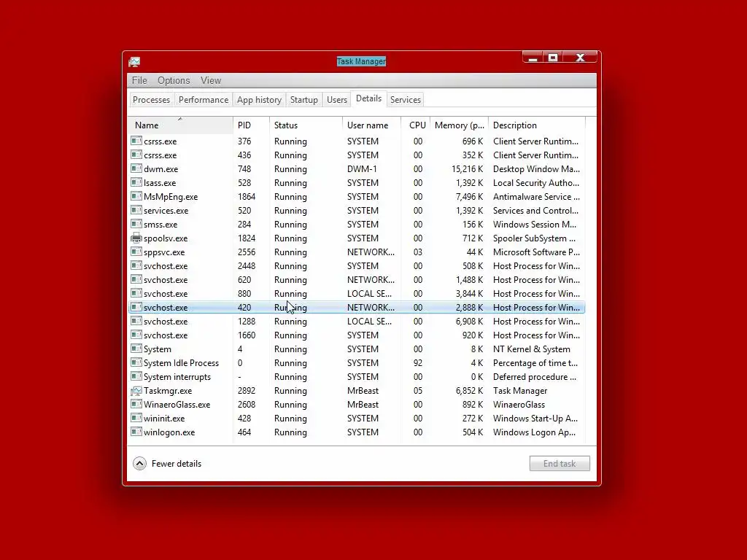Select the System Idle Process name
This screenshot has height=560, width=747.
(x=181, y=363)
